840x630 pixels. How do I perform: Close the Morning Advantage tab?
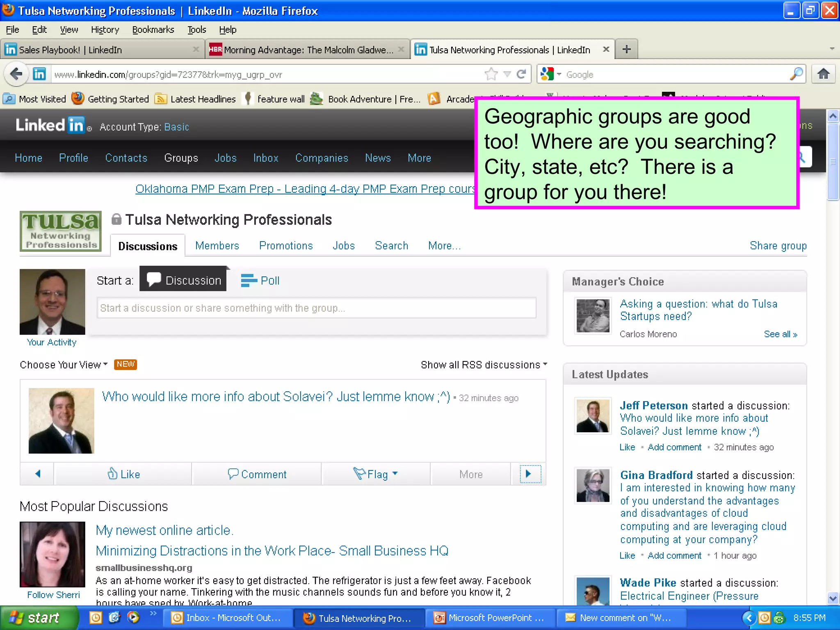pos(401,50)
